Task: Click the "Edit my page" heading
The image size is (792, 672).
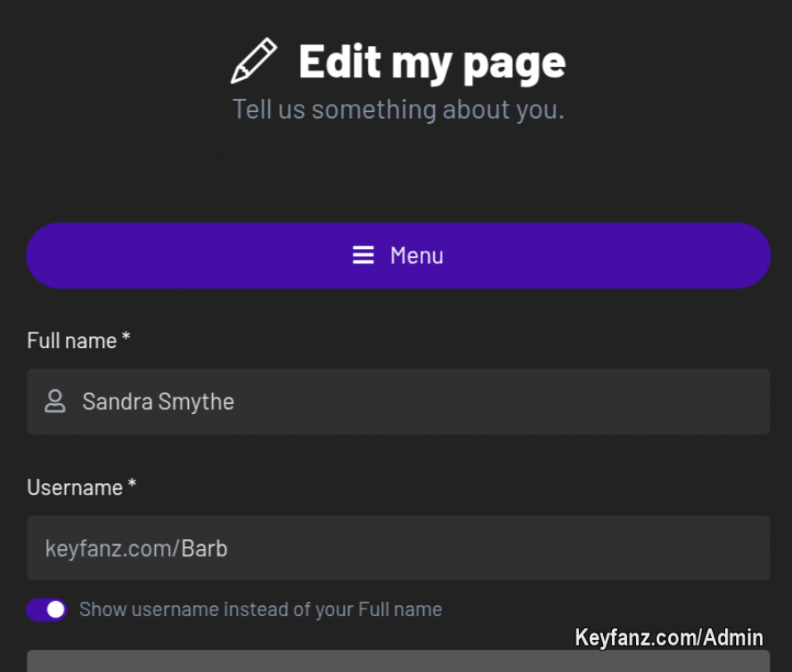Action: [x=431, y=61]
